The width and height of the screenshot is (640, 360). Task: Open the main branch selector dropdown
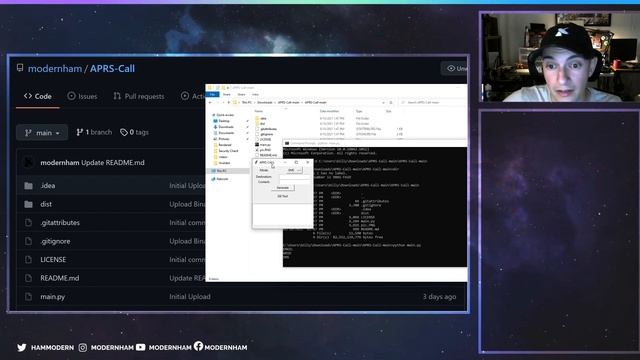(42, 133)
